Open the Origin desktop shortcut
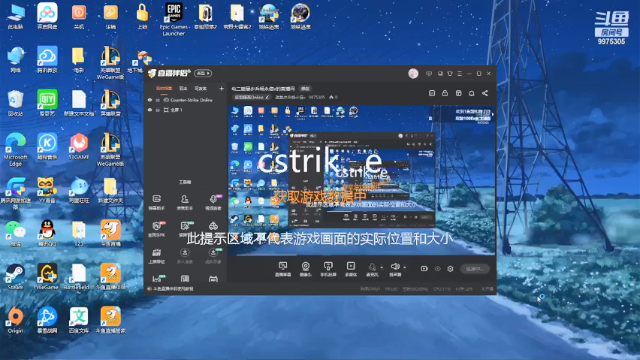The height and width of the screenshot is (360, 640). click(x=16, y=320)
